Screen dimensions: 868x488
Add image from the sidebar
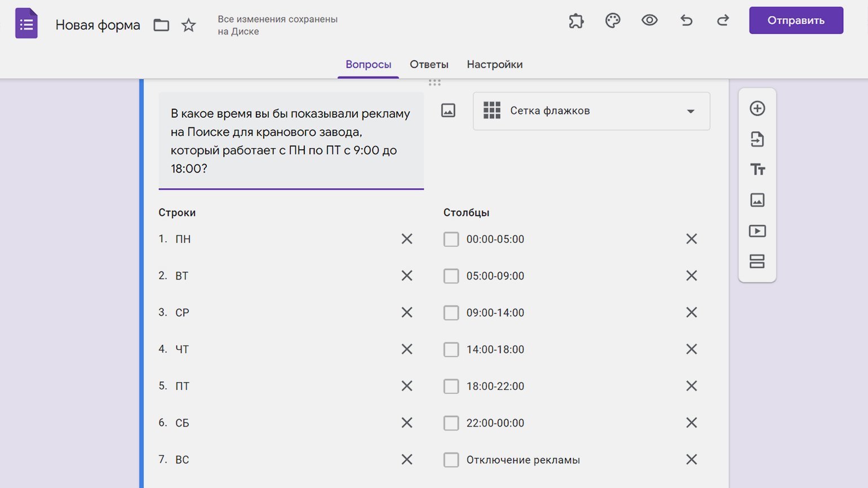point(758,200)
